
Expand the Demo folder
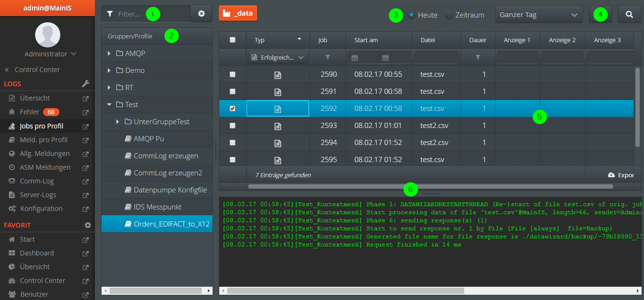pos(110,71)
